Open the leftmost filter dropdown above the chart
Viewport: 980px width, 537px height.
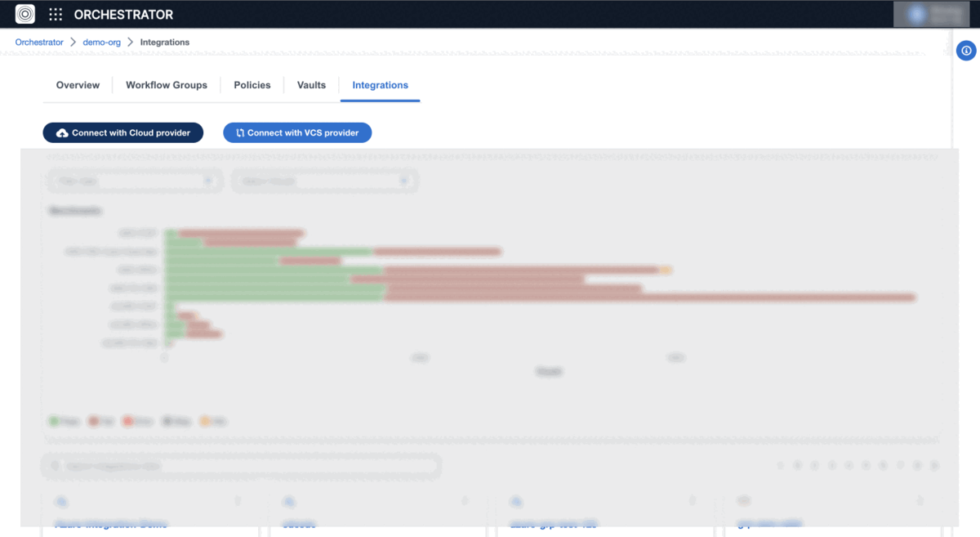click(135, 181)
